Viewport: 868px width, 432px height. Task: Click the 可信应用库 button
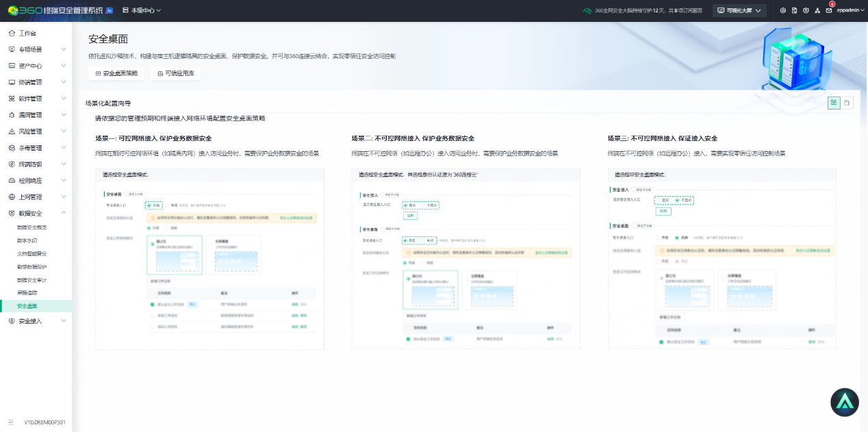point(175,73)
